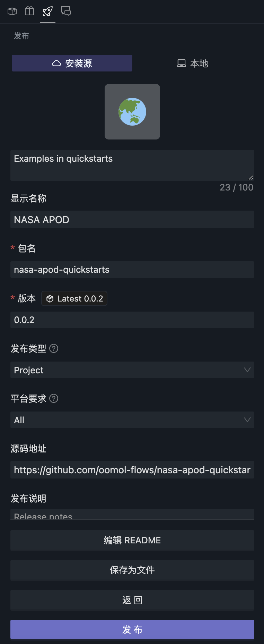
Task: Click the purple 发布 button
Action: click(x=132, y=629)
